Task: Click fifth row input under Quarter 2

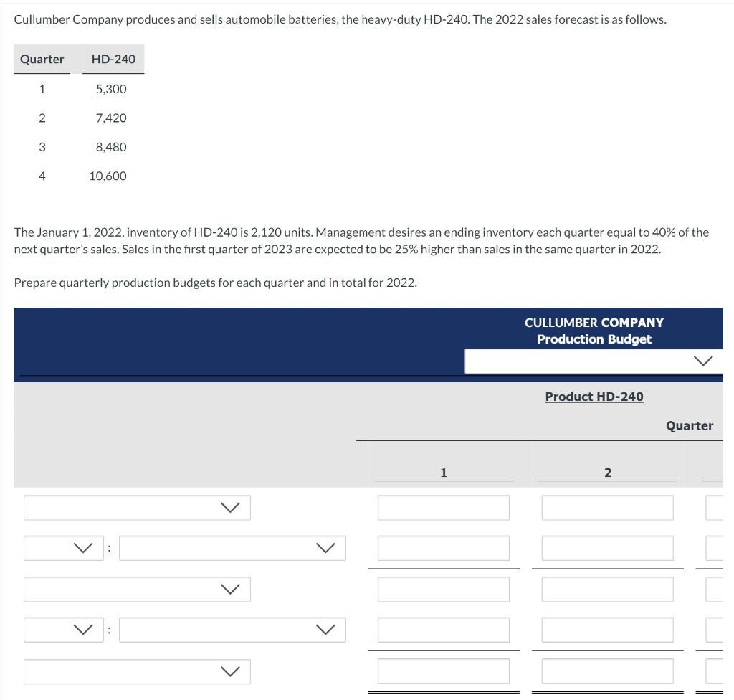Action: point(608,671)
